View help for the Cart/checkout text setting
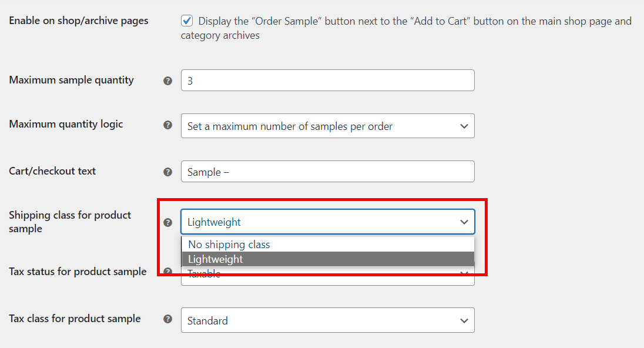 [167, 171]
